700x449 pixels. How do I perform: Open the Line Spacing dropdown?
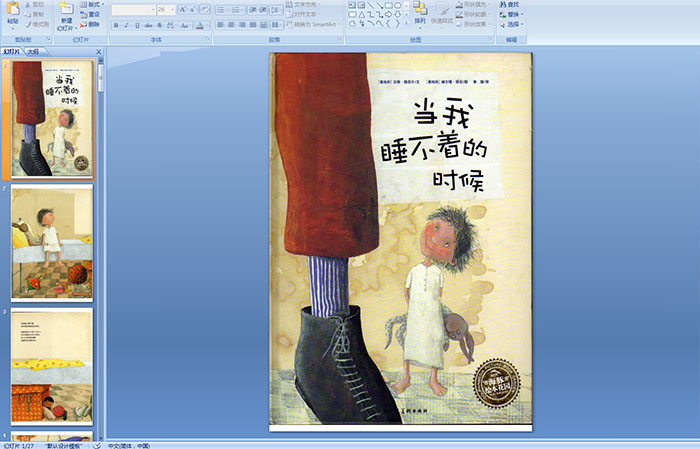276,10
